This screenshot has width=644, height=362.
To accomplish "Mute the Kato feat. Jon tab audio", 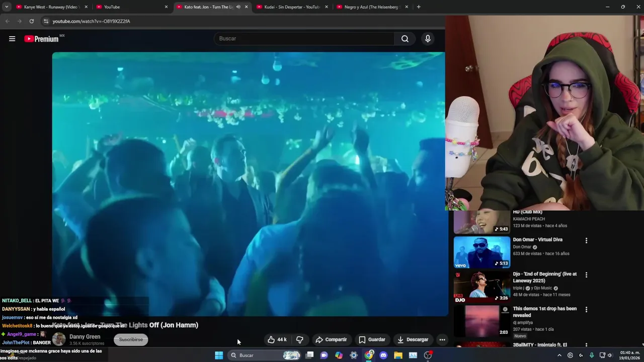I will [x=238, y=7].
